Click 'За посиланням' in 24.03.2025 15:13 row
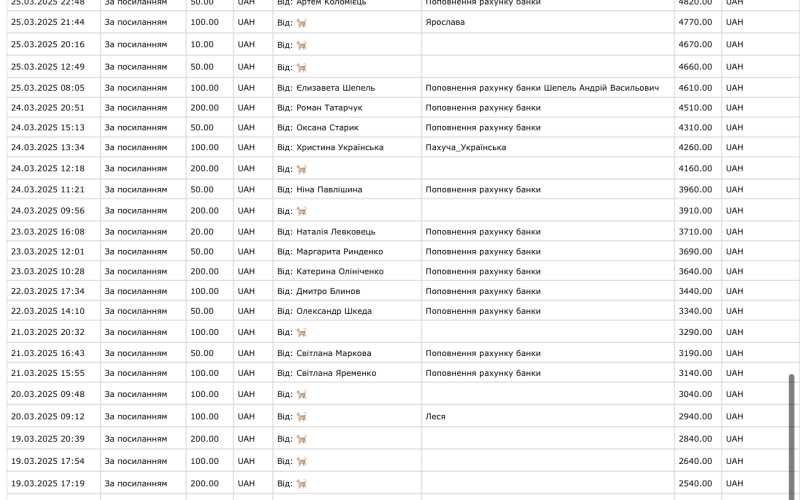Screen dimensions: 800x500 point(136,128)
